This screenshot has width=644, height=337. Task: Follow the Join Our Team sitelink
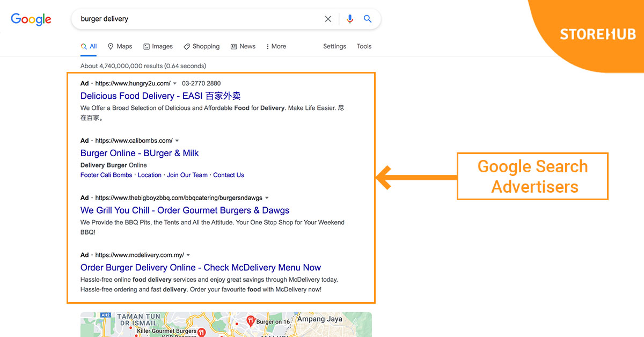tap(187, 175)
